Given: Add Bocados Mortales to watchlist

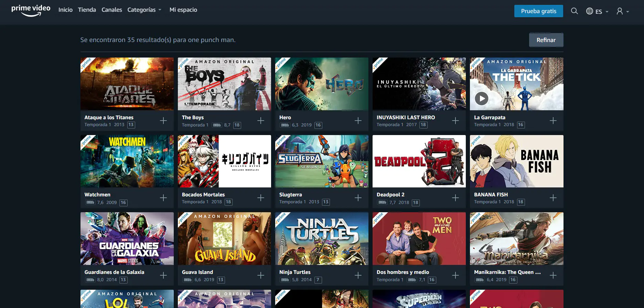Looking at the screenshot, I should tap(261, 198).
